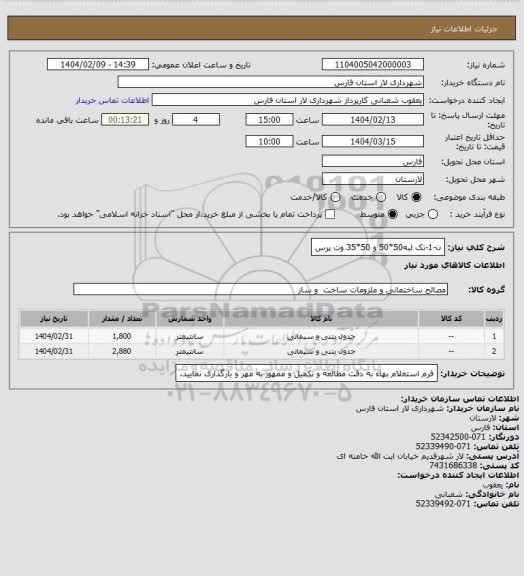Click the remaining time field 00:13:21
Image resolution: width=524 pixels, height=576 pixels.
[x=125, y=120]
